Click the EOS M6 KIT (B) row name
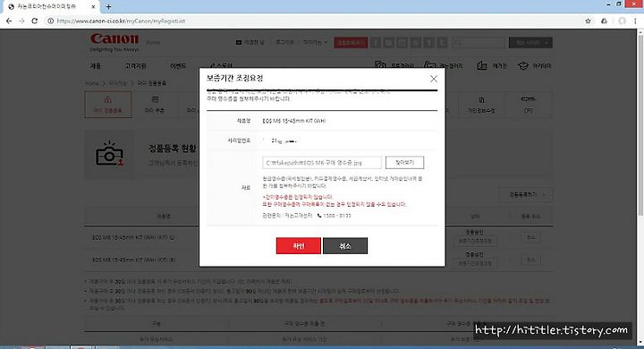Viewport: 644px width, 349px height. [133, 260]
